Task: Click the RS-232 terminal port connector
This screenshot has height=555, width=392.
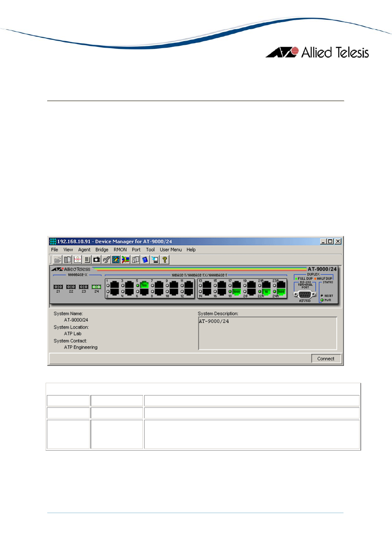Action: click(x=305, y=294)
